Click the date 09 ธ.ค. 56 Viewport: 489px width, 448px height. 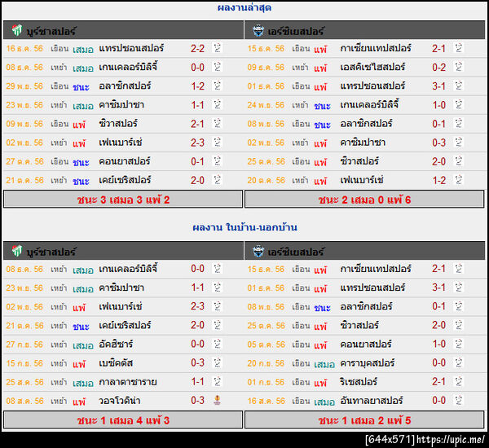click(266, 68)
